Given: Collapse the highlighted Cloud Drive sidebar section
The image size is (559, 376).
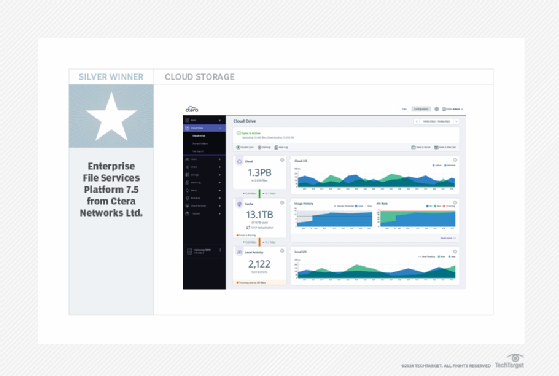Looking at the screenshot, I should tap(220, 128).
